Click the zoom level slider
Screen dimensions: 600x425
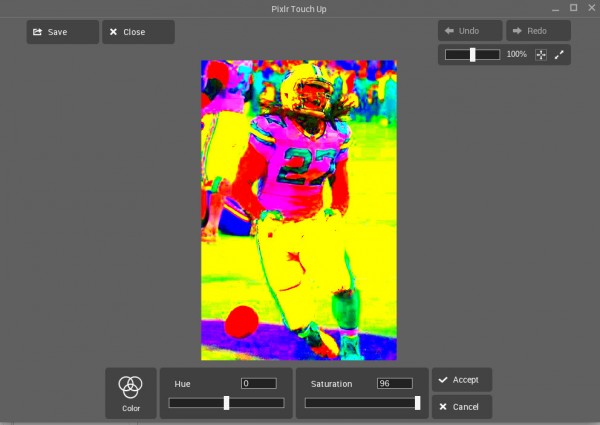[x=473, y=55]
